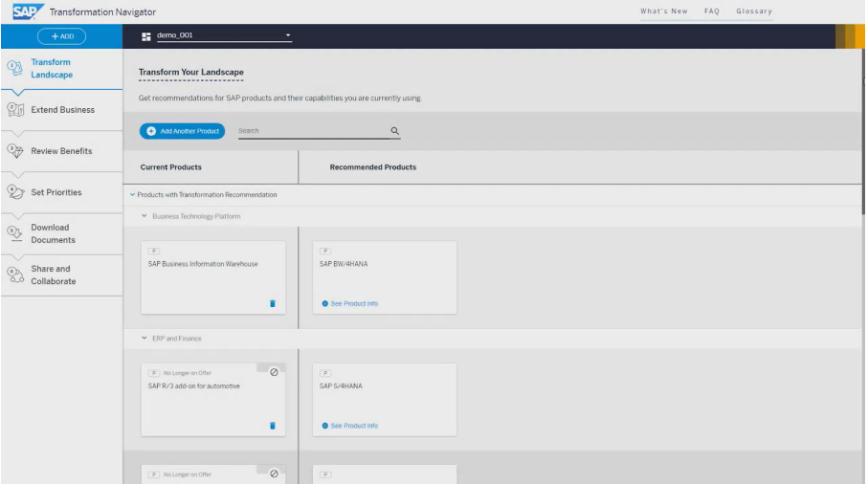Click the Share and Collaborate step icon

click(14, 275)
